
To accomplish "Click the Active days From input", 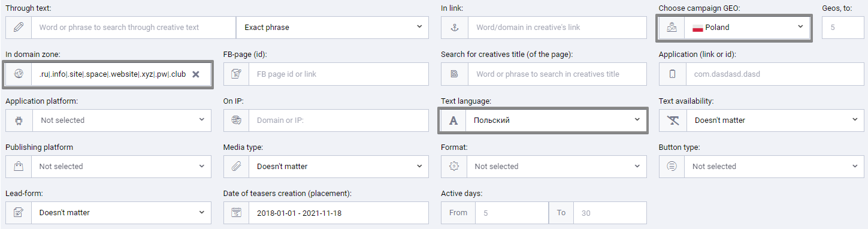I will click(x=512, y=212).
